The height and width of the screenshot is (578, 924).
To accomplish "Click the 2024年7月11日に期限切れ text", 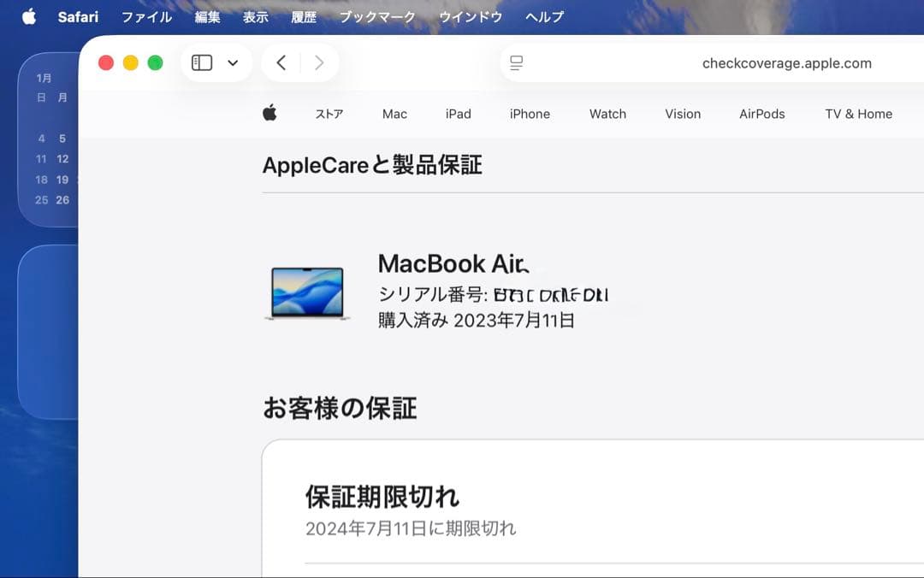I will click(411, 528).
